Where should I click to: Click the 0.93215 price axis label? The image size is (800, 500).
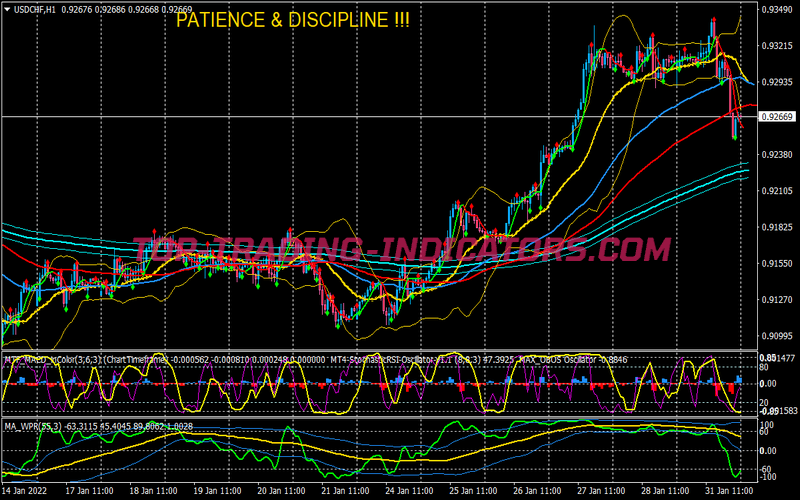pos(777,45)
